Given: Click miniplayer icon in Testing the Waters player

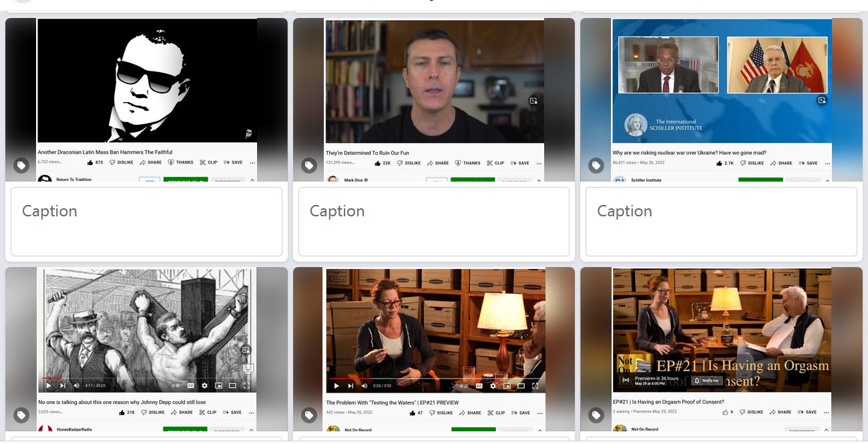Looking at the screenshot, I should click(507, 386).
